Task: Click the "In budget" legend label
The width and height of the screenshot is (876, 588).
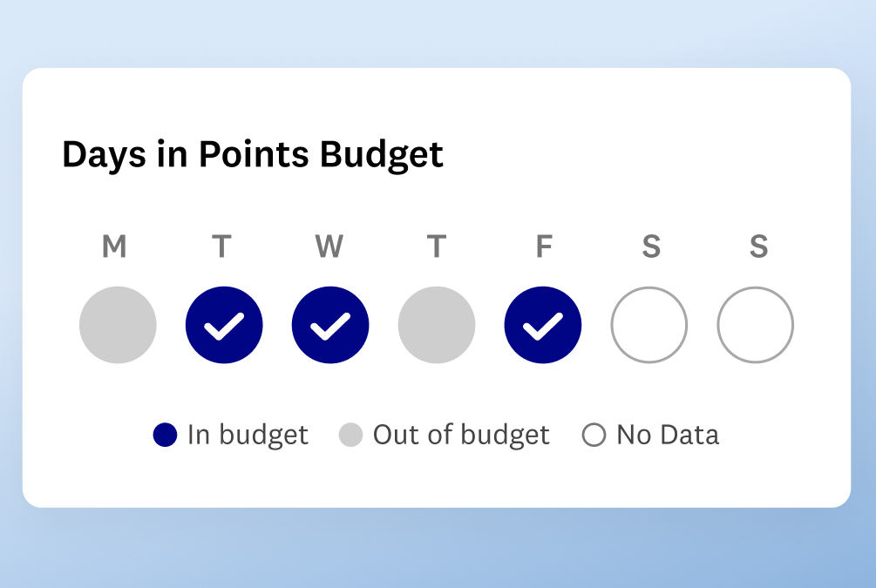Action: [x=248, y=435]
